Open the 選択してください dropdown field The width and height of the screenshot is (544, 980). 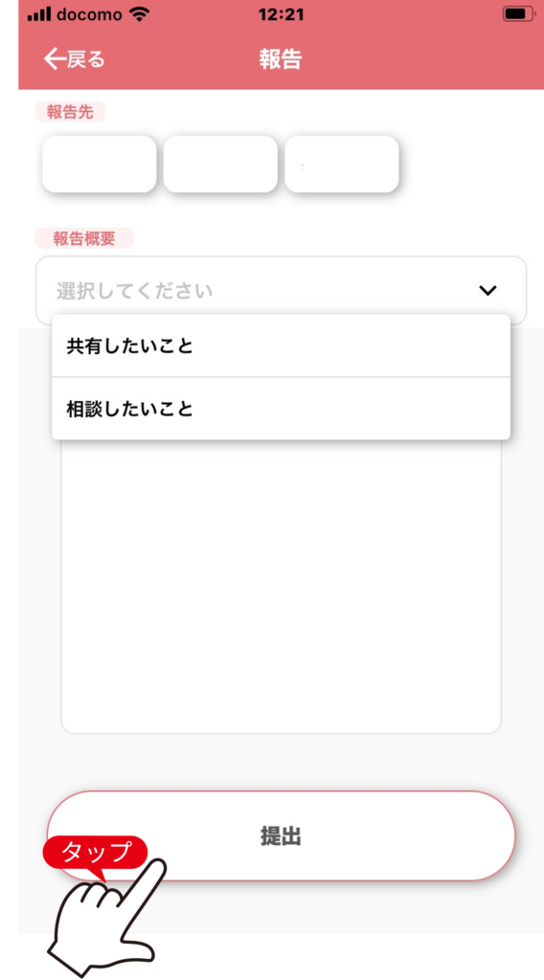(281, 291)
